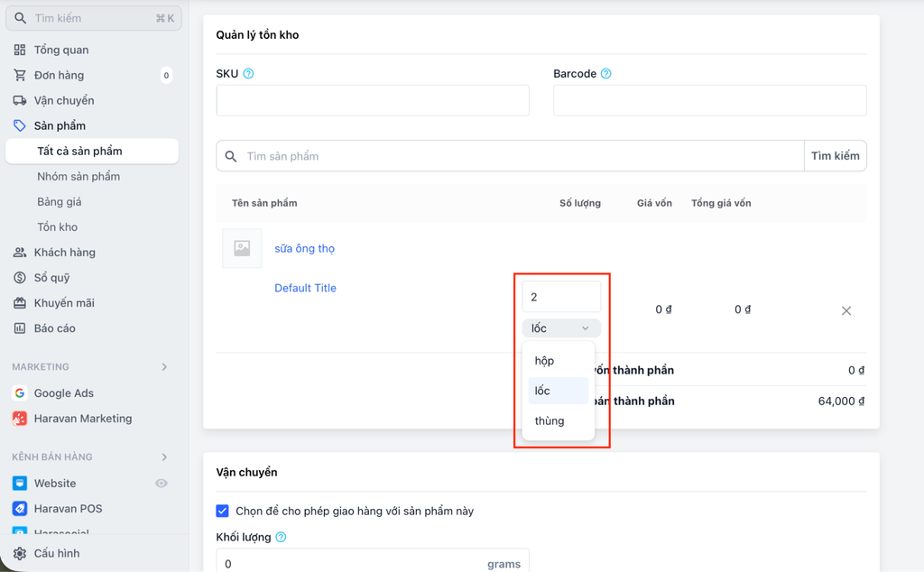Click the SKU help question-mark icon

click(248, 74)
